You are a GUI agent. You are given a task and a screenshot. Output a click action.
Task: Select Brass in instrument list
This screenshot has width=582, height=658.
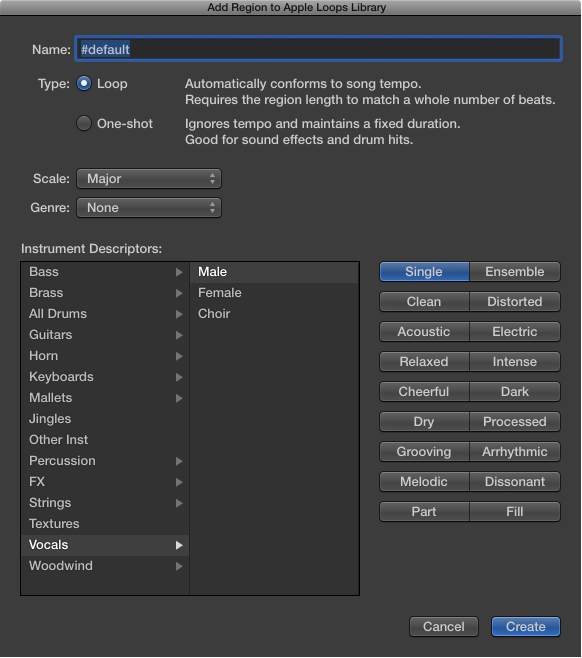[105, 293]
